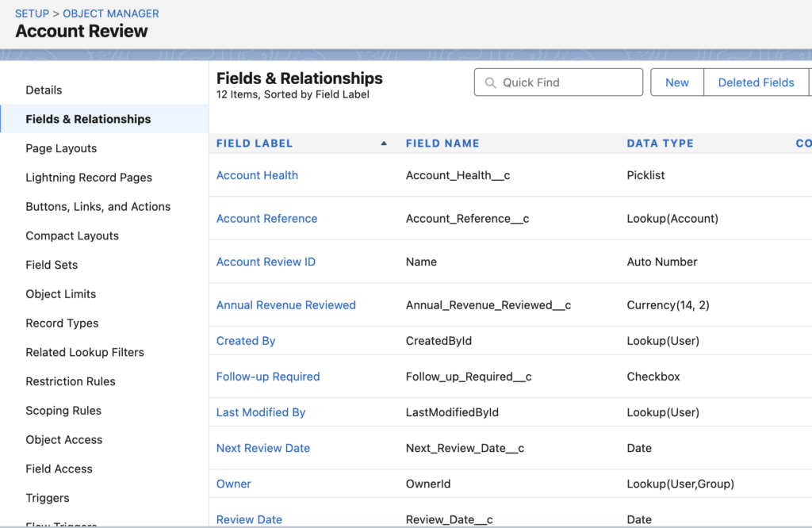Select Follow_up_Required__c field name text
Screen dimensions: 812x528
[469, 377]
